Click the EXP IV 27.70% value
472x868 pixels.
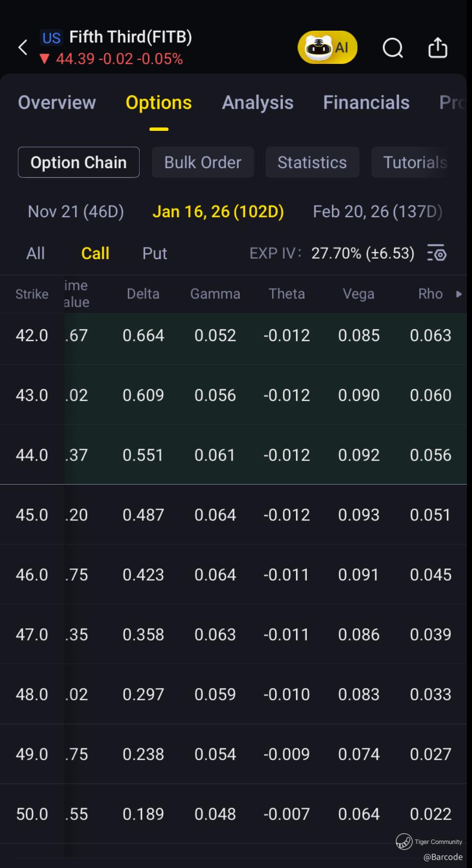[x=363, y=253]
